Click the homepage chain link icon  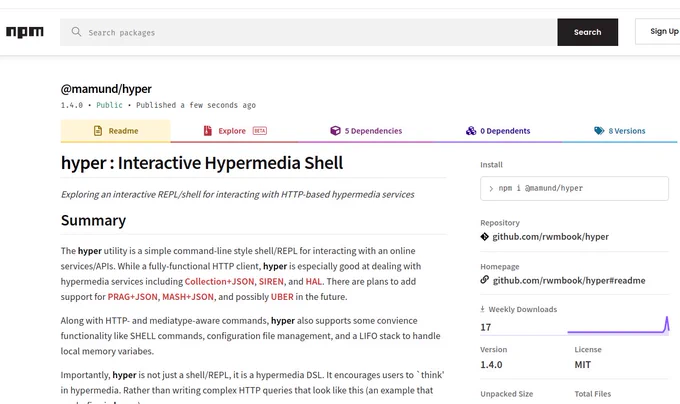[x=484, y=280]
